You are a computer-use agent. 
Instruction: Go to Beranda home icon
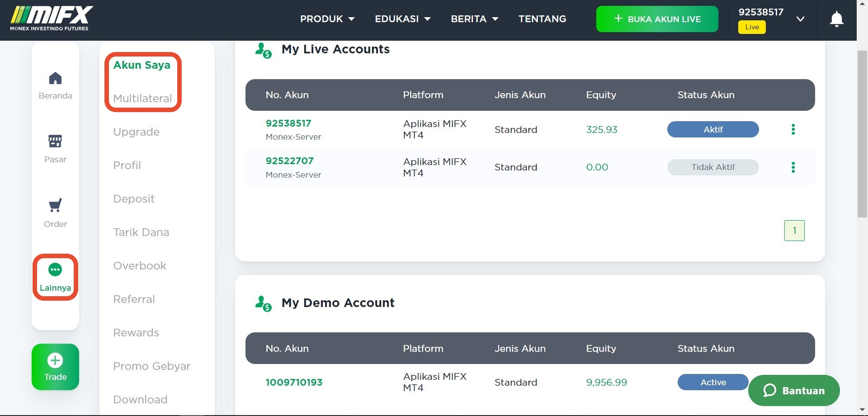(55, 79)
